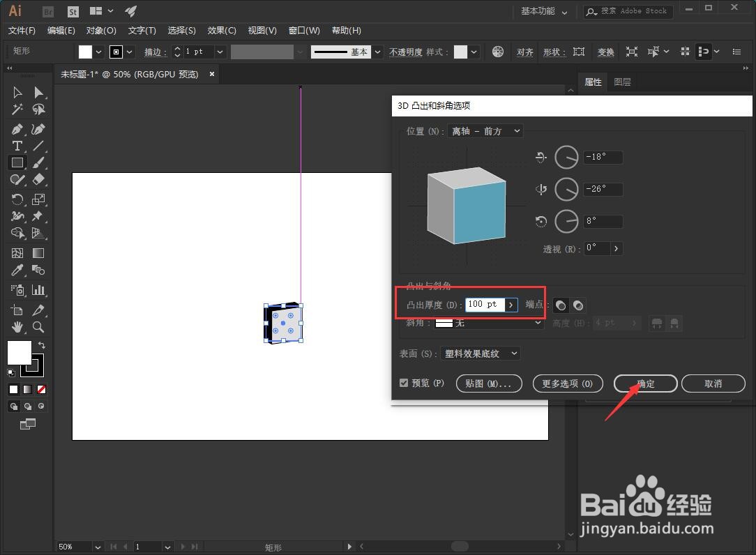Choose the Magic Wand tool
Viewport: 756px width, 555px height.
tap(17, 109)
